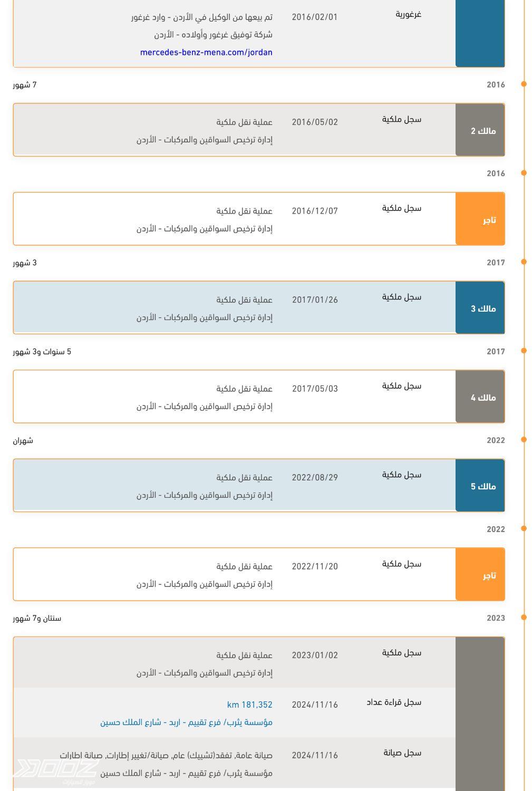
Task: Click the 181,352 km odometer reading
Action: 249,705
